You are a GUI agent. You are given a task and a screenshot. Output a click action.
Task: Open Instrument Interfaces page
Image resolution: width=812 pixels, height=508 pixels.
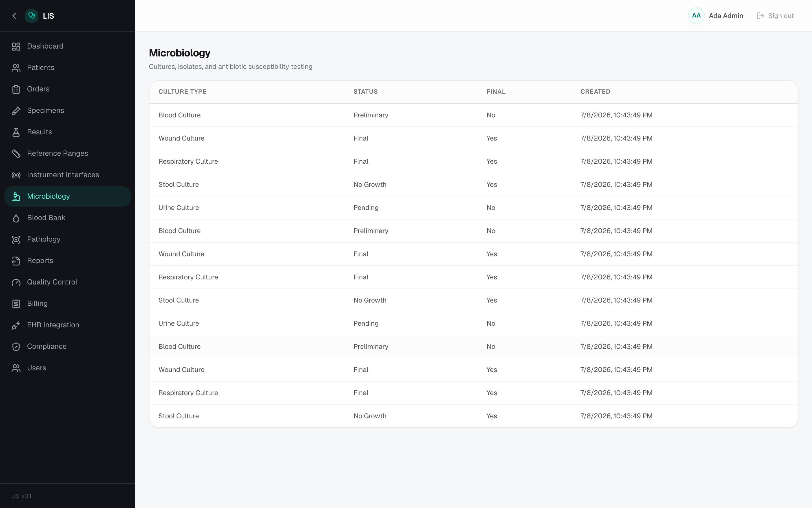tap(67, 175)
